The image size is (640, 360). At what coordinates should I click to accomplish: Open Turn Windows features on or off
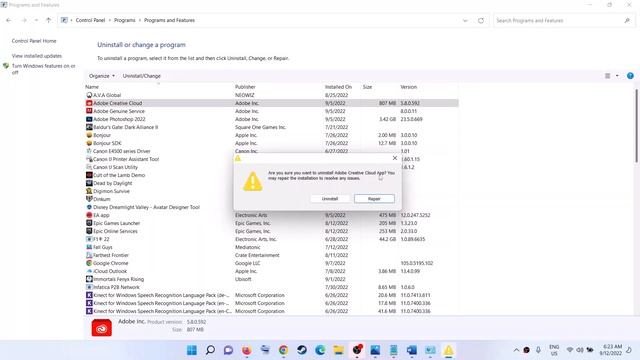[x=43, y=69]
